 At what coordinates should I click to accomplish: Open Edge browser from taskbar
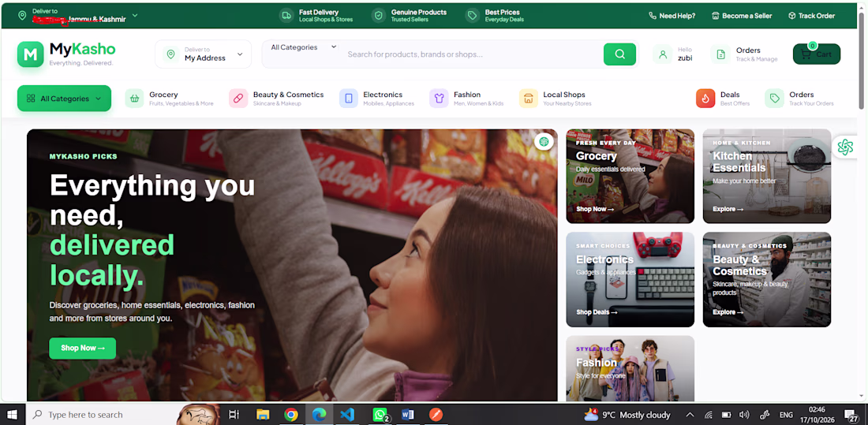(320, 415)
